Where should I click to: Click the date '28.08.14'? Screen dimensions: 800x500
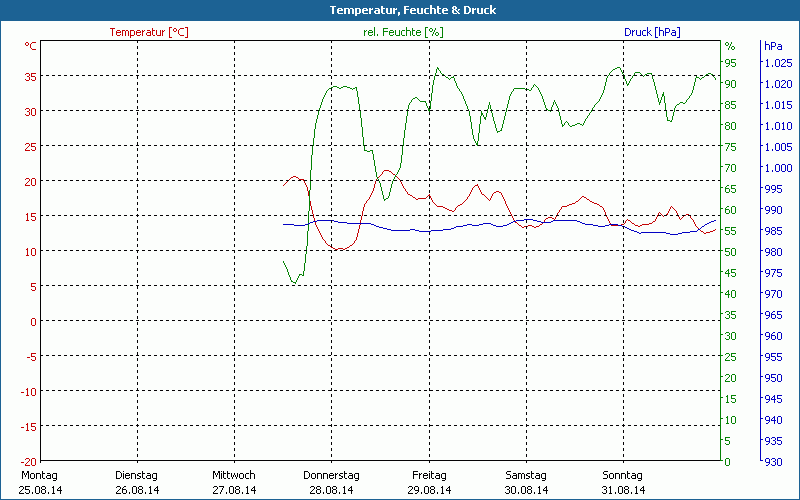click(331, 490)
